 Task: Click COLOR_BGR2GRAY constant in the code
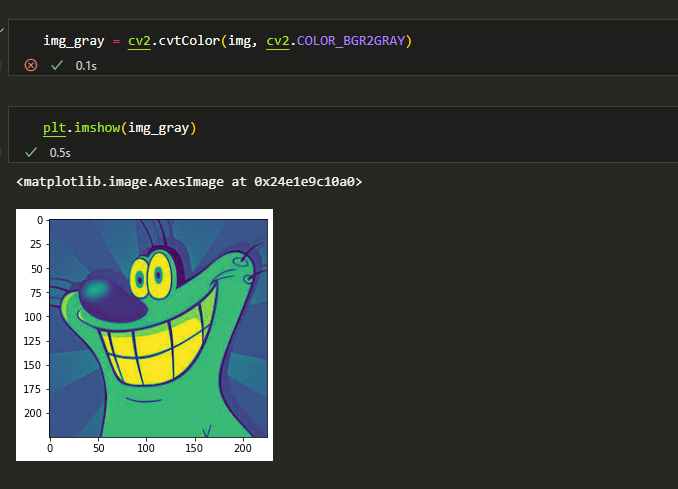point(351,41)
